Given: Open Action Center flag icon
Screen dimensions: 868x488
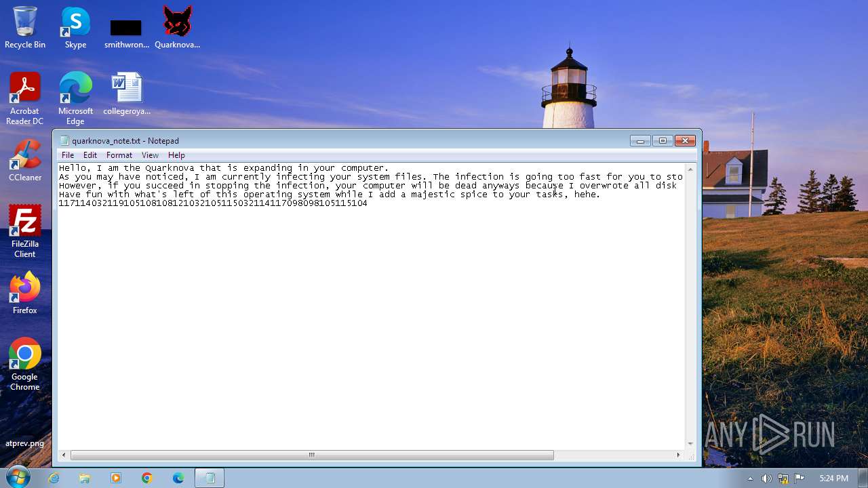Looking at the screenshot, I should coord(800,479).
